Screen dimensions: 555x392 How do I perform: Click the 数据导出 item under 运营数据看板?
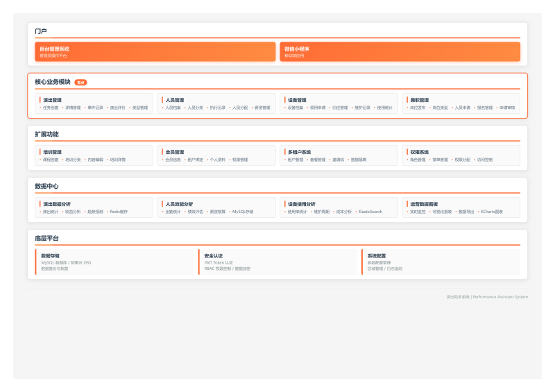click(x=466, y=212)
